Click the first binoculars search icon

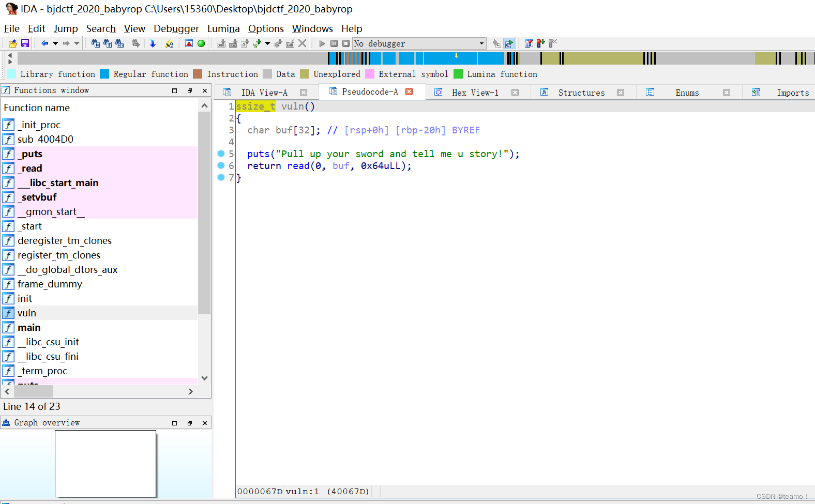[96, 43]
